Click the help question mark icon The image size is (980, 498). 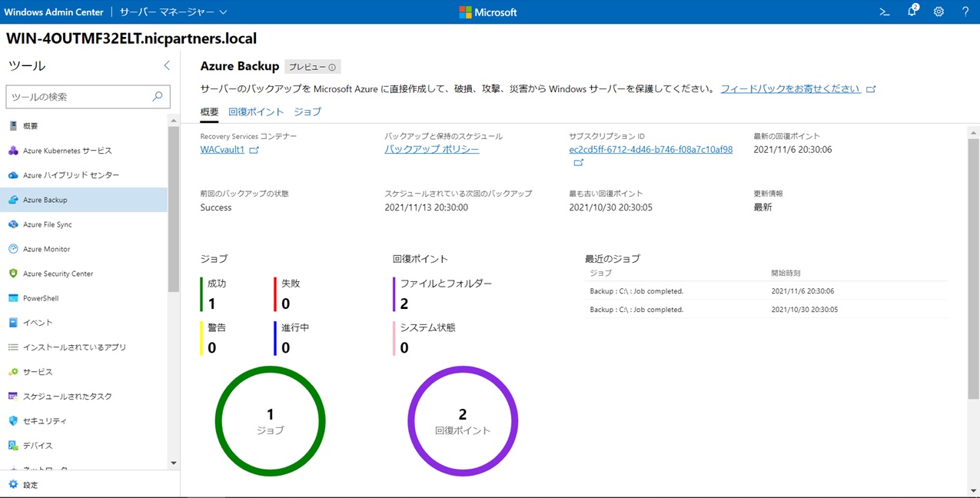point(965,12)
